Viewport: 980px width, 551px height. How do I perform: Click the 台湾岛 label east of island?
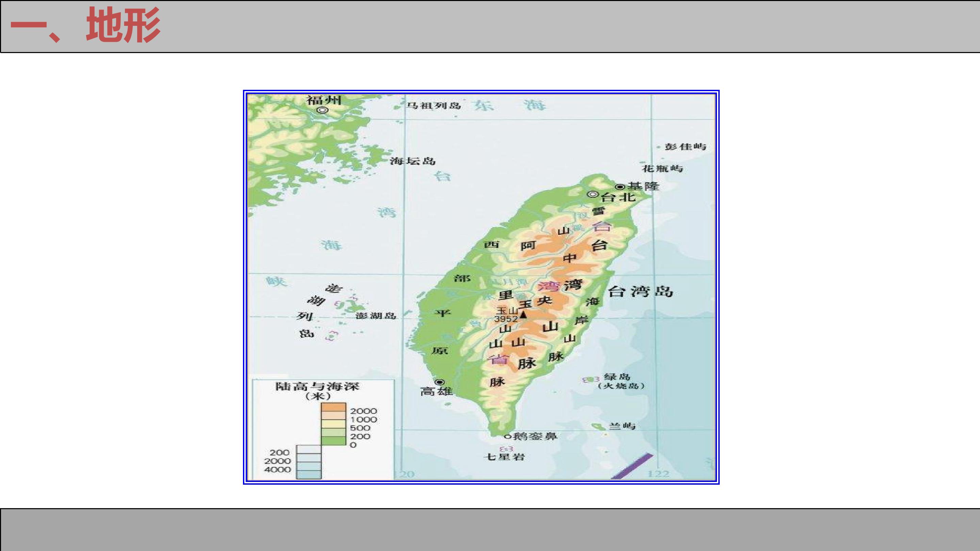(x=640, y=292)
